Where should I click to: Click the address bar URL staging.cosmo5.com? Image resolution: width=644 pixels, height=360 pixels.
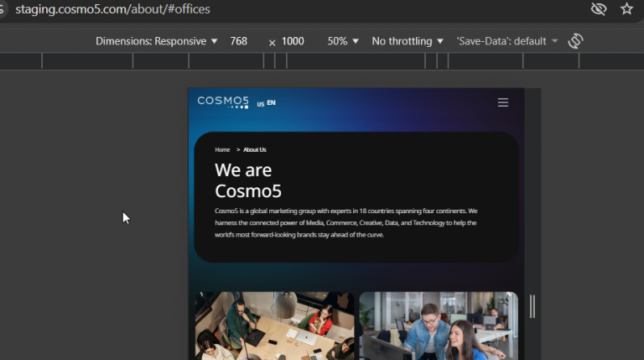[112, 9]
